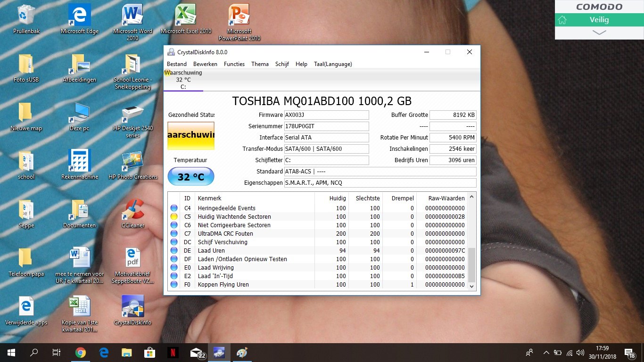Click the 32 °C temperature button
The width and height of the screenshot is (644, 362).
click(x=191, y=177)
